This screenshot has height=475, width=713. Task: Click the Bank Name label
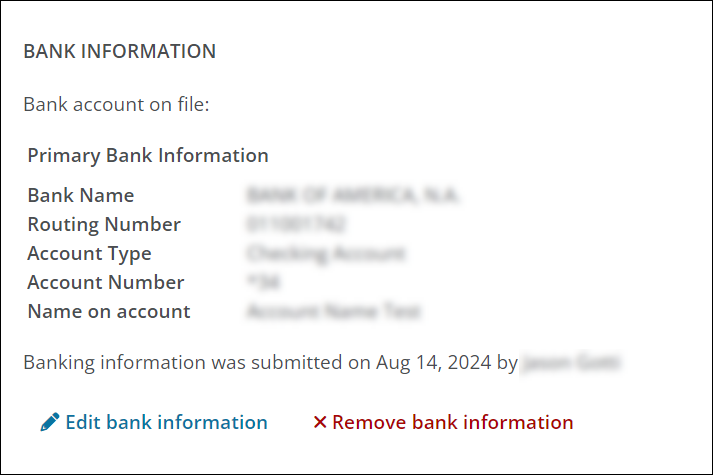(81, 196)
